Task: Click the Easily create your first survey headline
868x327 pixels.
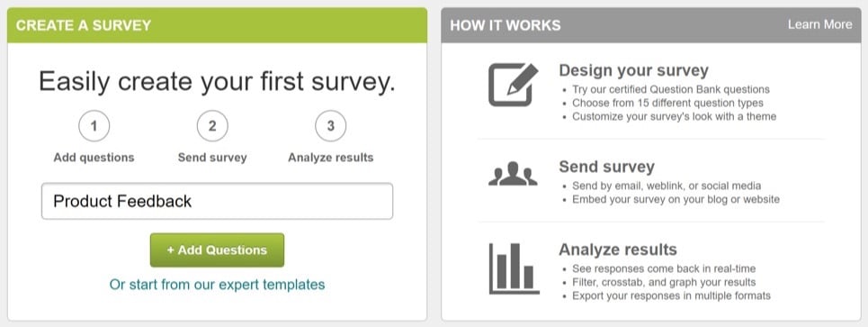Action: [x=217, y=82]
